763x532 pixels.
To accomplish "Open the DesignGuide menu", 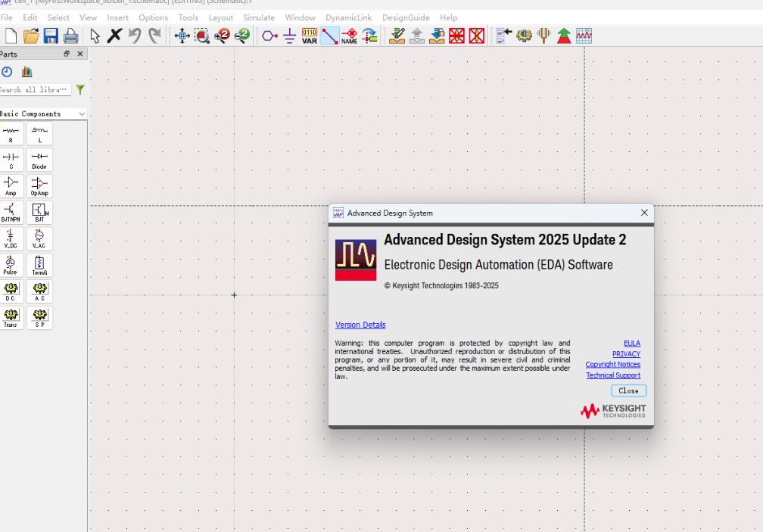I will click(x=406, y=17).
